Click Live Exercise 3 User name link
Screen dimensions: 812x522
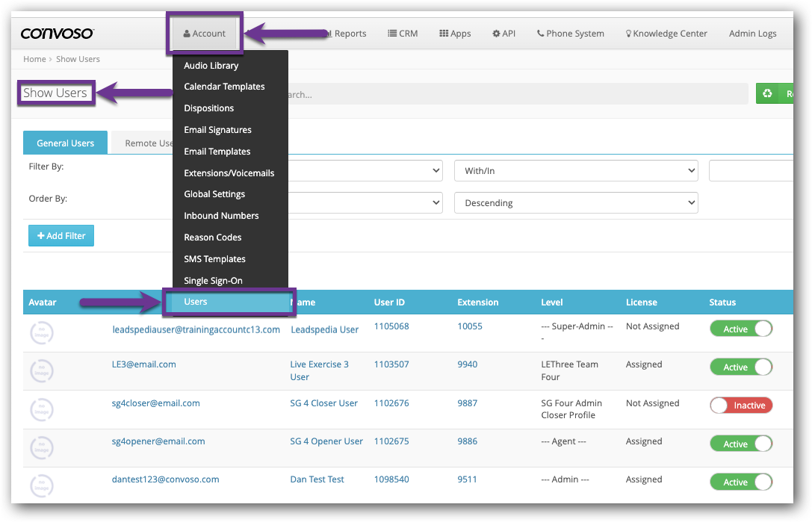[320, 371]
